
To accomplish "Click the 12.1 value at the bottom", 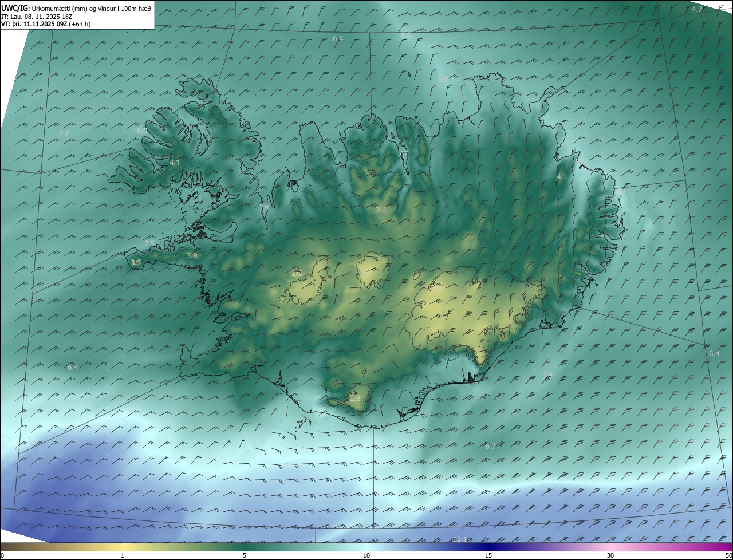I will click(460, 539).
